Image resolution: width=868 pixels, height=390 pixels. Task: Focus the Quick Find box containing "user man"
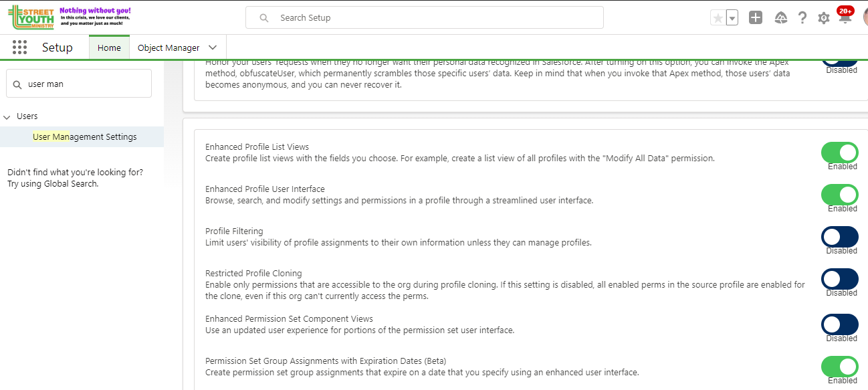(x=79, y=84)
